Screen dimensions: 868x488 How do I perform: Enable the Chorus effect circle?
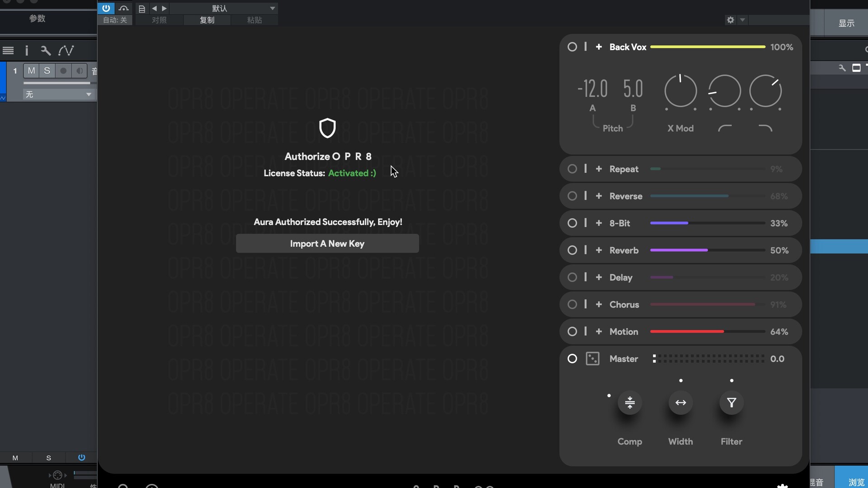572,305
